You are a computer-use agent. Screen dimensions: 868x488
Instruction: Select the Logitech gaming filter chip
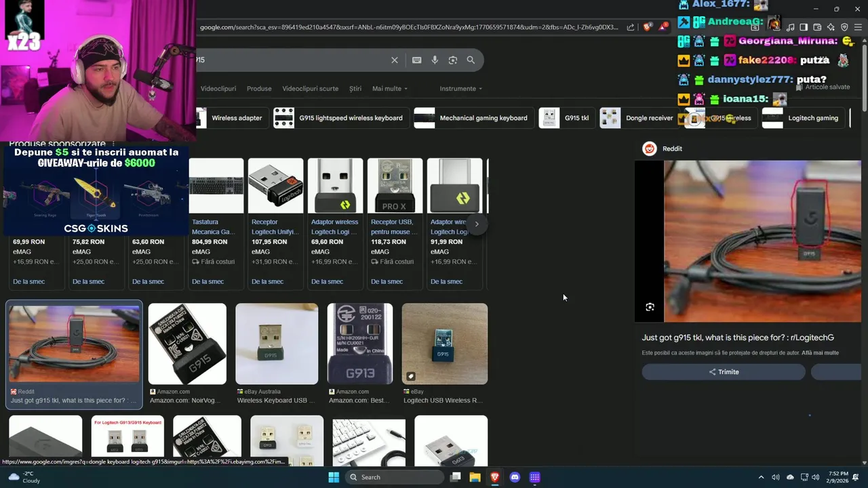tap(803, 118)
